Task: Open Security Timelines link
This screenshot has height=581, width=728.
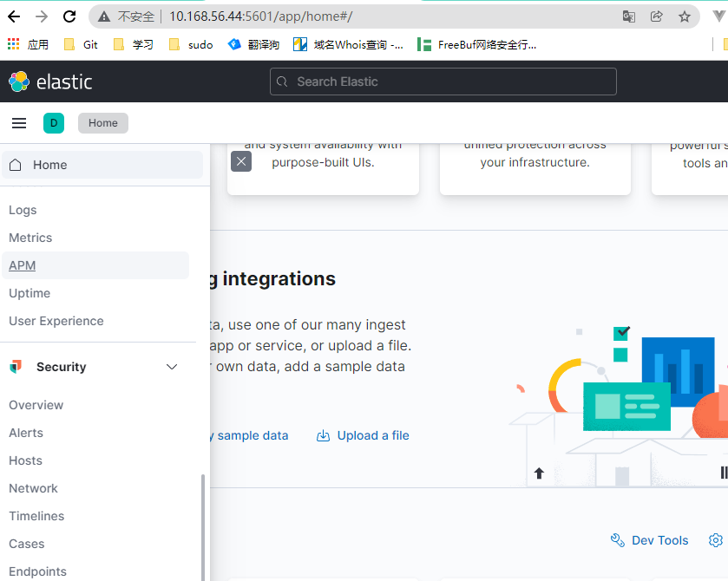Action: coord(36,516)
